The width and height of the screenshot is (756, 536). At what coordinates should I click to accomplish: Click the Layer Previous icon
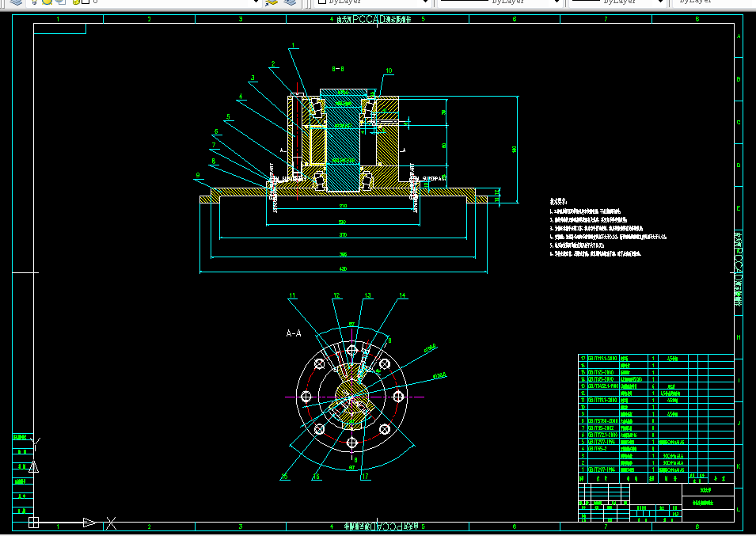(x=290, y=2)
